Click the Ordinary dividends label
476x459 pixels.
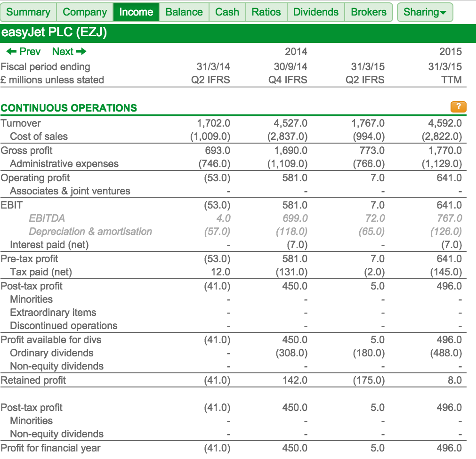pos(52,353)
